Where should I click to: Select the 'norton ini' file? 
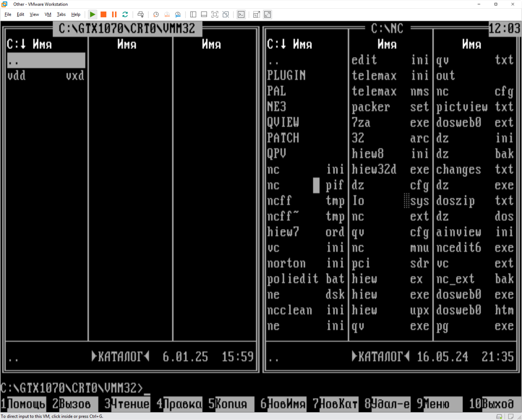point(306,264)
